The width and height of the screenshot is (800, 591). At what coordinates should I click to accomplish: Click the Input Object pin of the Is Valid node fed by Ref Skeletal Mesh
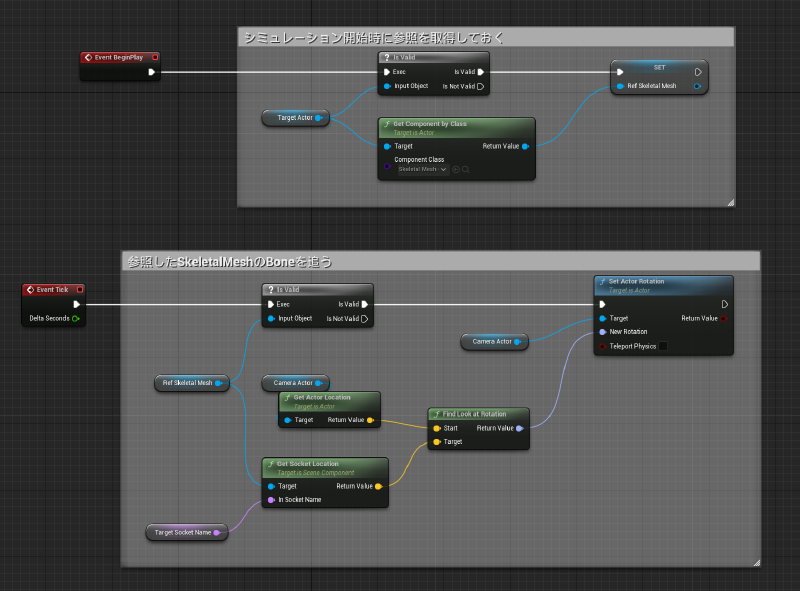point(271,318)
